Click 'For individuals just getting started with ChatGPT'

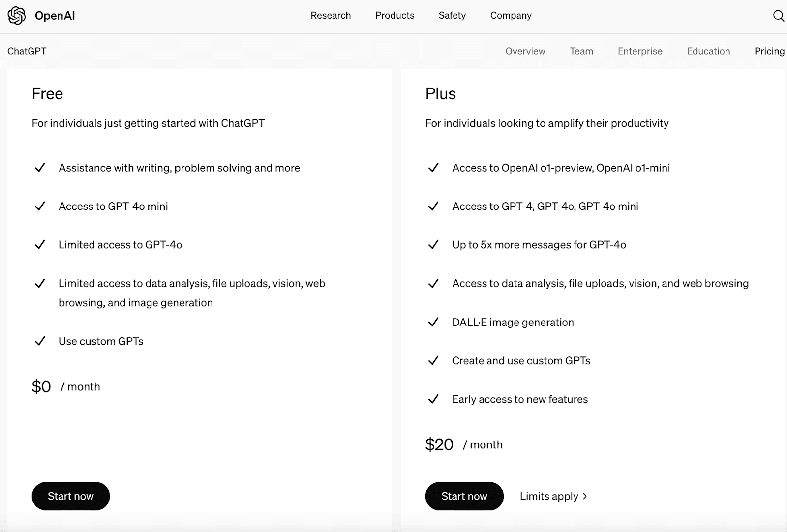click(148, 123)
